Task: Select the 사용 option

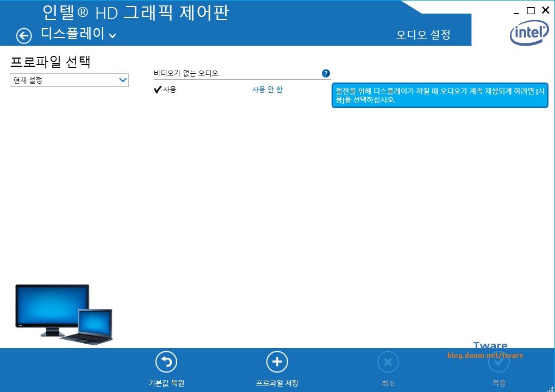Action: (165, 90)
